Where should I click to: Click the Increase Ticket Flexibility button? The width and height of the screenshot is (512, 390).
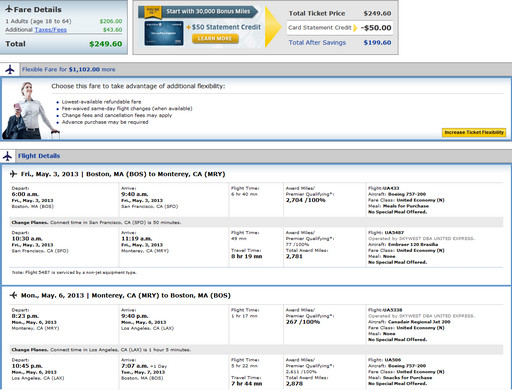pyautogui.click(x=474, y=132)
